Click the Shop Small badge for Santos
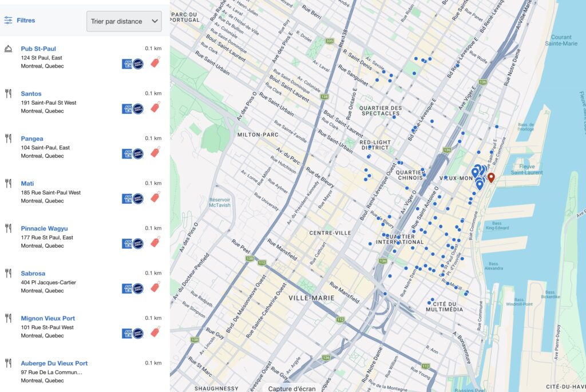Screen dimensions: 586x392 click(x=138, y=109)
